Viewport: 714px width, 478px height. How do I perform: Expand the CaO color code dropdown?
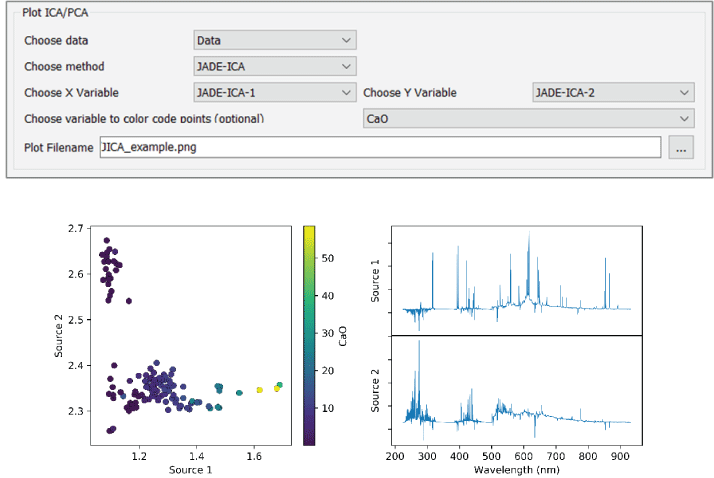pyautogui.click(x=527, y=119)
